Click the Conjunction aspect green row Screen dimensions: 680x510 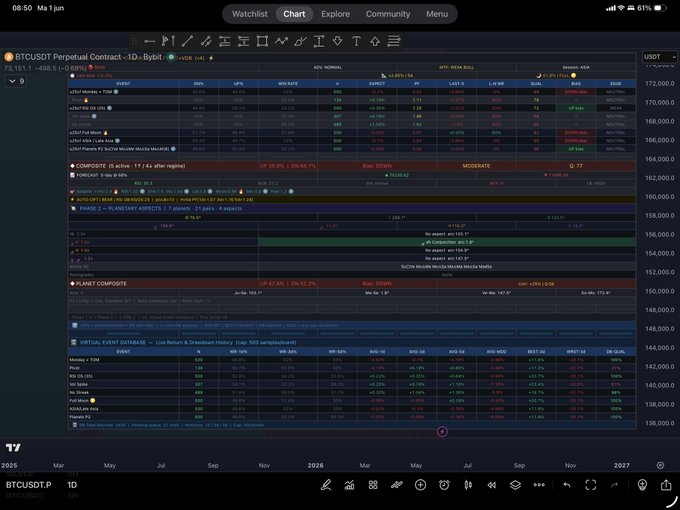(x=447, y=242)
